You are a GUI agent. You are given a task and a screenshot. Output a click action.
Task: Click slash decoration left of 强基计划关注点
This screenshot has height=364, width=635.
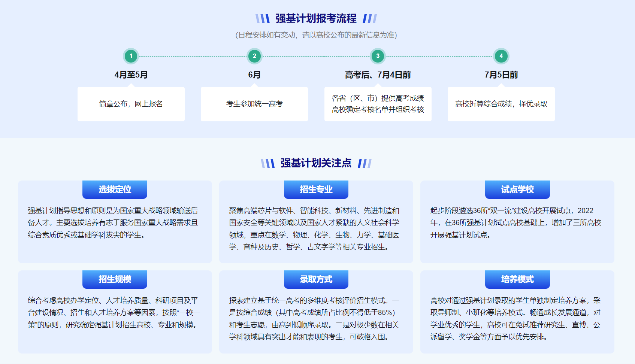pyautogui.click(x=267, y=163)
